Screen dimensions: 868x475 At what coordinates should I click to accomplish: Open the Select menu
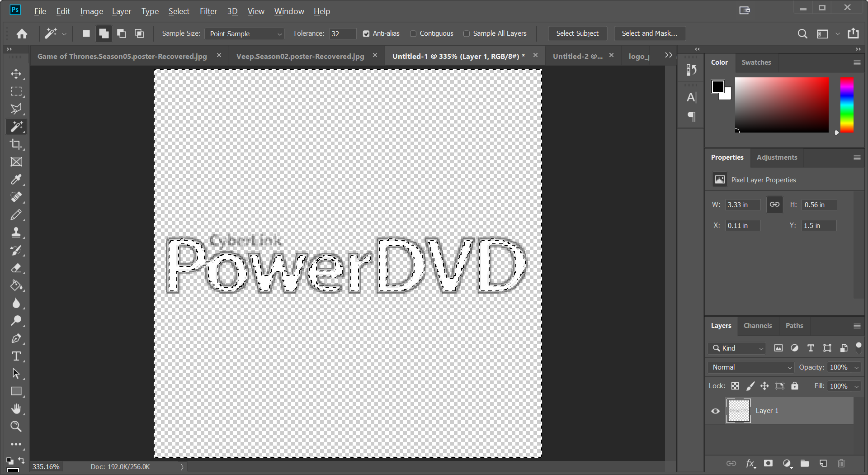(x=179, y=11)
